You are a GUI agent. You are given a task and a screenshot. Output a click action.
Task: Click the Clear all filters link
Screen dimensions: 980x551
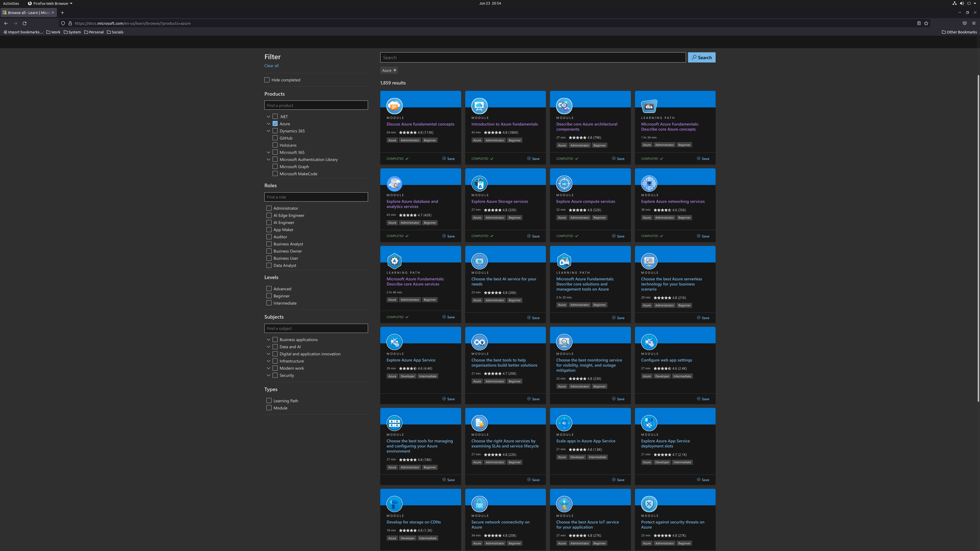click(x=271, y=66)
